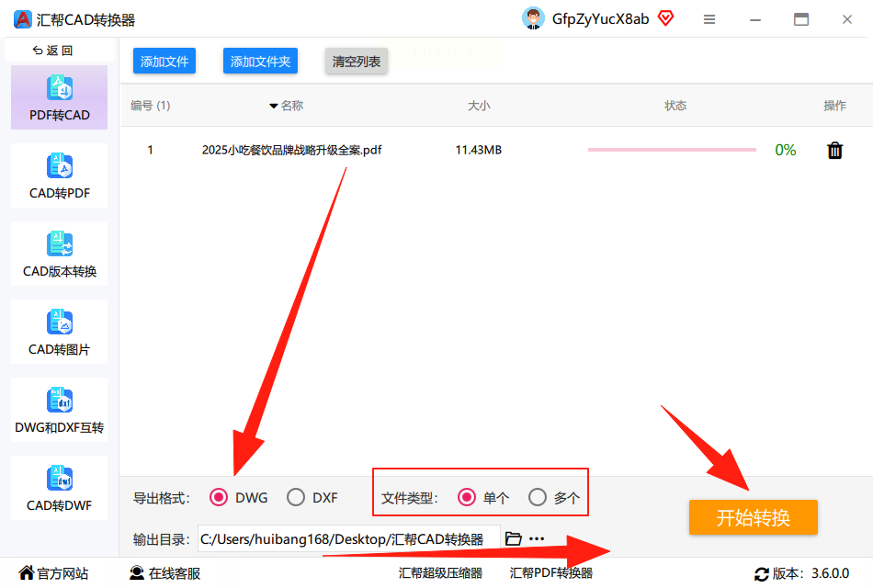Click the 汇帮CAD转换器 app logo
This screenshot has height=588, width=873.
(x=22, y=19)
